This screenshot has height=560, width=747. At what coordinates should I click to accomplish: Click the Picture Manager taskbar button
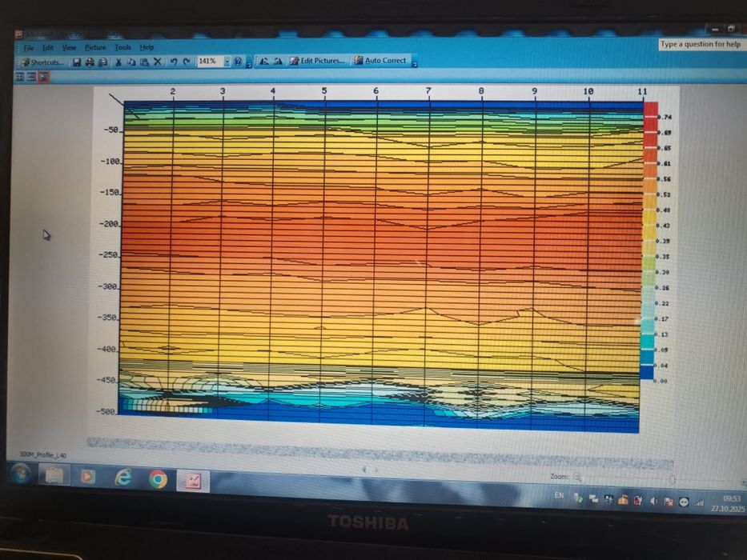click(x=193, y=481)
